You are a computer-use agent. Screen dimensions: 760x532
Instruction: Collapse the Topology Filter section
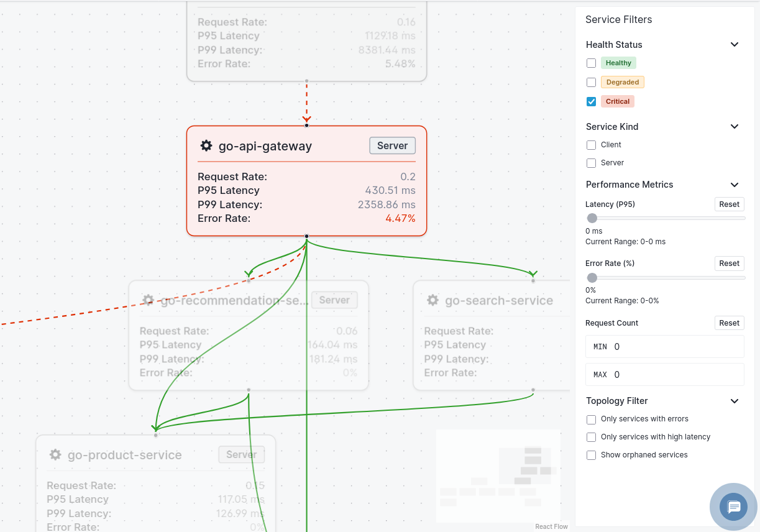(x=735, y=401)
